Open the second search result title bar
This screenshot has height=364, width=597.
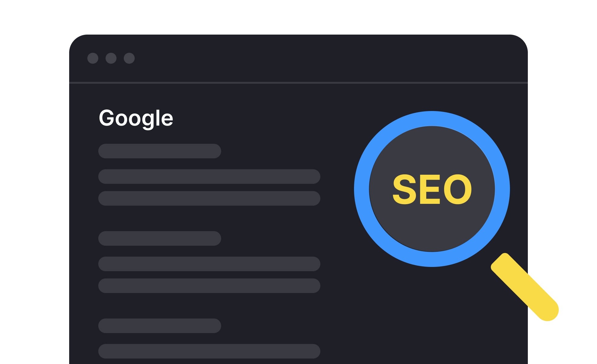click(160, 238)
